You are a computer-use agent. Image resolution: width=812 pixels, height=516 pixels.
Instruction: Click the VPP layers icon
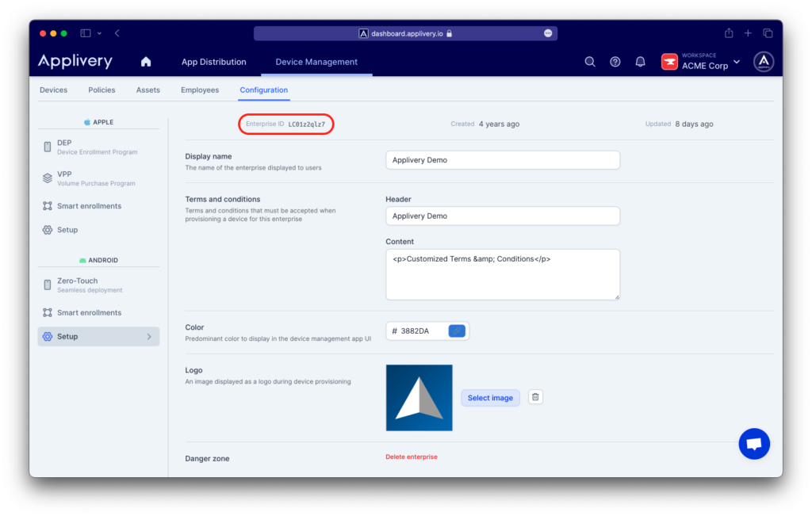[x=47, y=178]
